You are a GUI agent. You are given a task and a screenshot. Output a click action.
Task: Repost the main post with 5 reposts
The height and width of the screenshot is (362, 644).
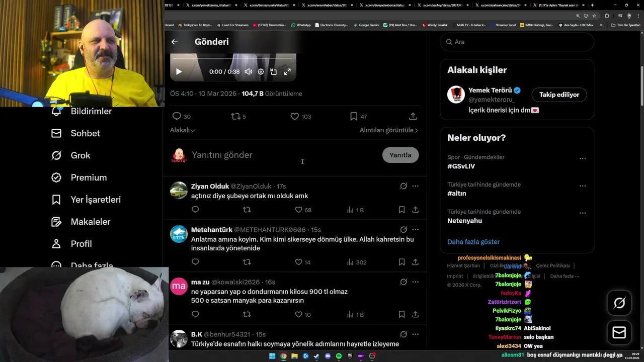tap(238, 116)
